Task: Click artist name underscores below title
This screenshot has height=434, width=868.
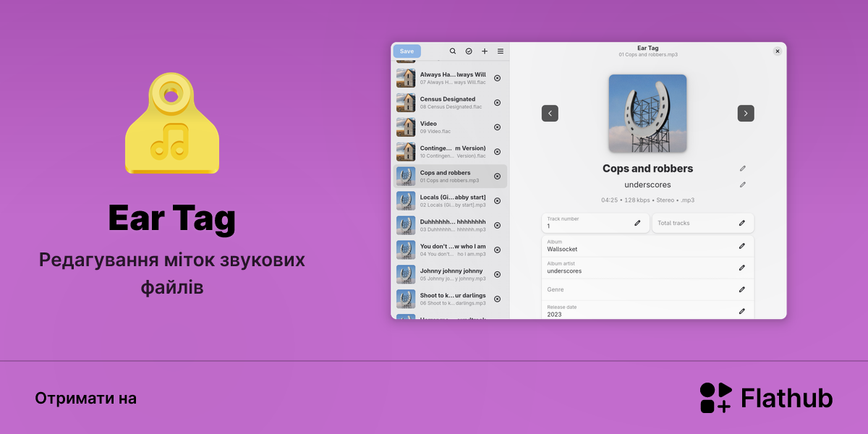Action: [648, 184]
